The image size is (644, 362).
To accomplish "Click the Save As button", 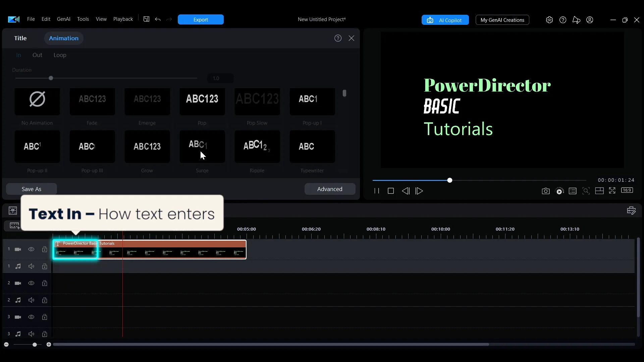I will click(32, 189).
